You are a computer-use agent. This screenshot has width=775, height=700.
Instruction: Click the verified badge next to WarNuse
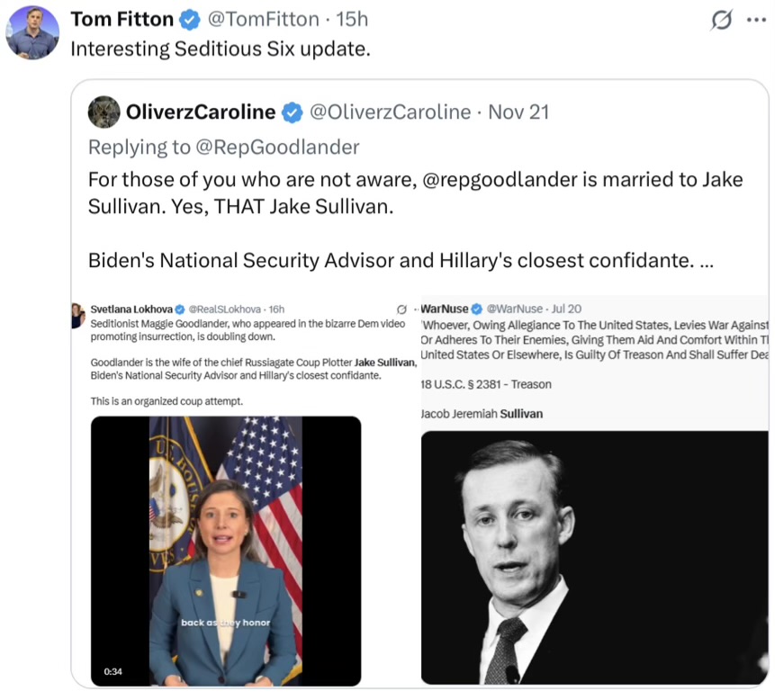pos(477,309)
